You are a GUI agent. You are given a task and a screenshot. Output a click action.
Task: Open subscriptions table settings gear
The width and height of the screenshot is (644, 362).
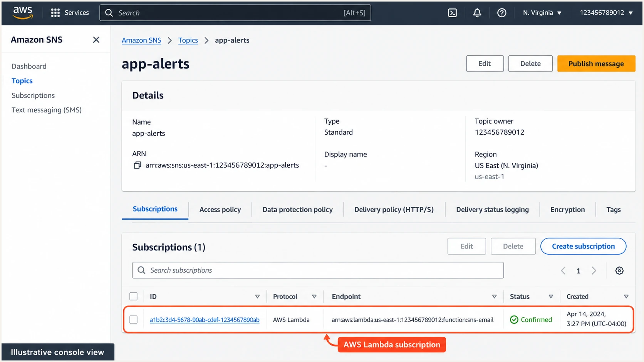[619, 270]
